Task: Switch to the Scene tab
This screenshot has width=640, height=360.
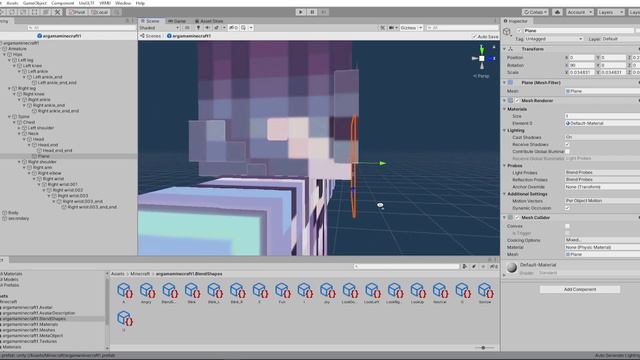Action: click(x=151, y=21)
